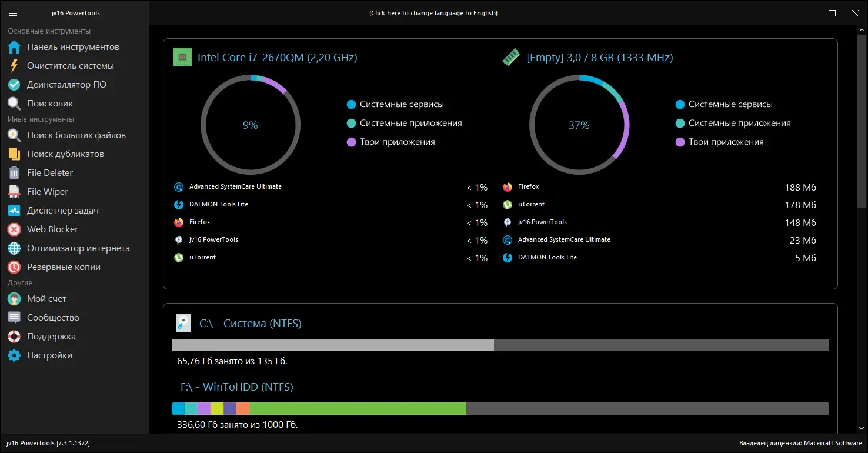Image resolution: width=868 pixels, height=453 pixels.
Task: Click 'Владелец лицензии: Macecraft Software' in status bar
Action: click(800, 443)
